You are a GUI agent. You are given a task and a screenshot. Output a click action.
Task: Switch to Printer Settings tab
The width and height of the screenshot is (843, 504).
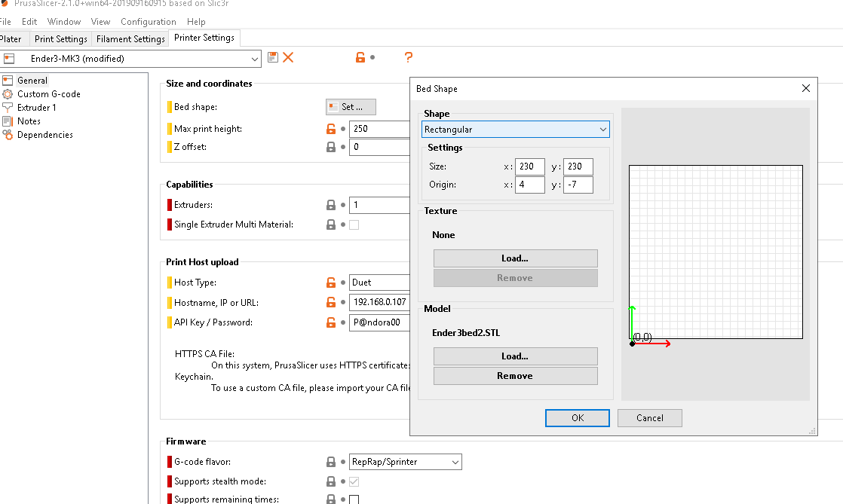pos(204,38)
